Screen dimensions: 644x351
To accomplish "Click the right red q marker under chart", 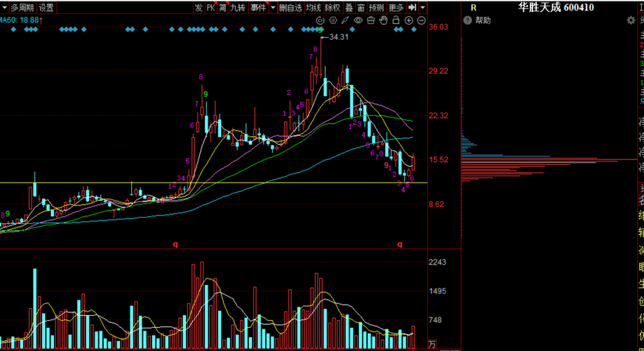I will 400,244.
